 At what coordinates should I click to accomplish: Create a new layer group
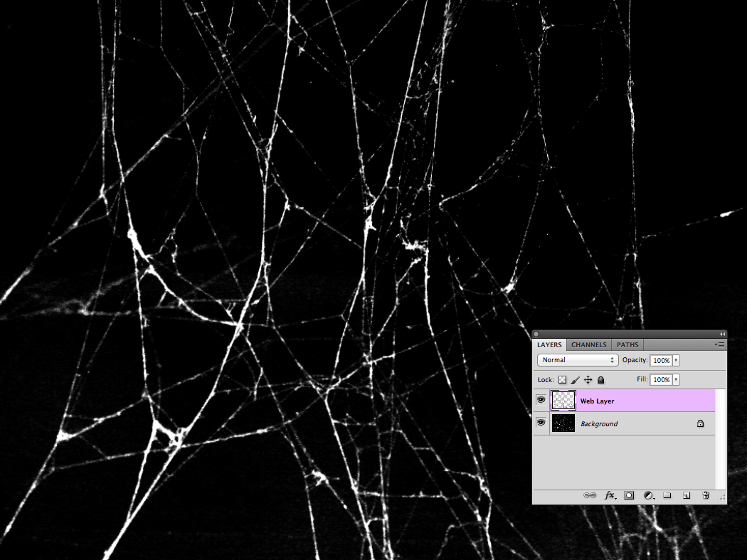667,495
